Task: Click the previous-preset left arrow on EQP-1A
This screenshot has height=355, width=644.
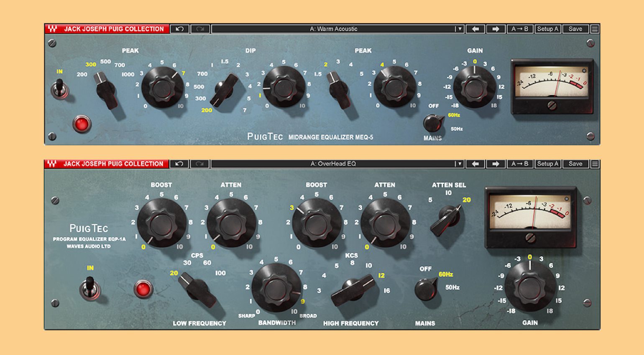Action: coord(475,164)
